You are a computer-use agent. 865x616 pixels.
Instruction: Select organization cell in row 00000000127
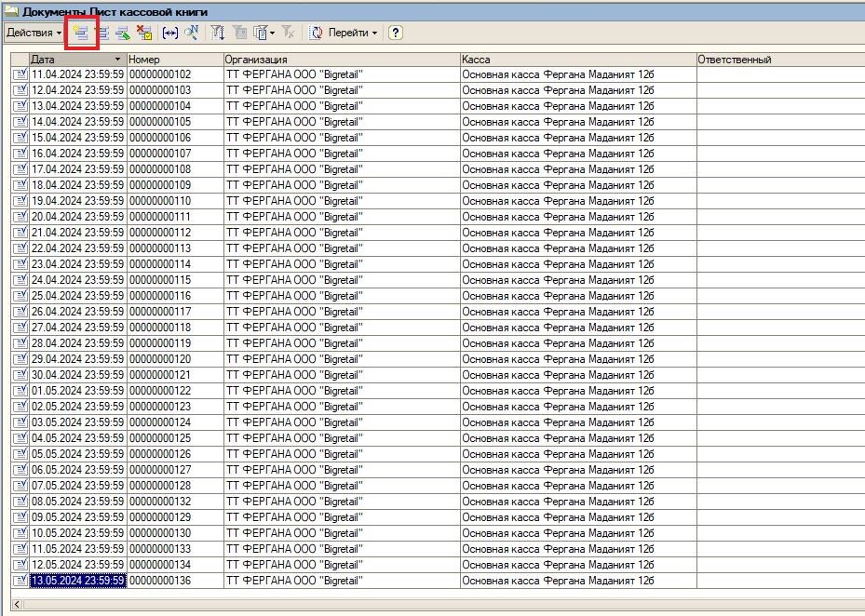click(342, 470)
